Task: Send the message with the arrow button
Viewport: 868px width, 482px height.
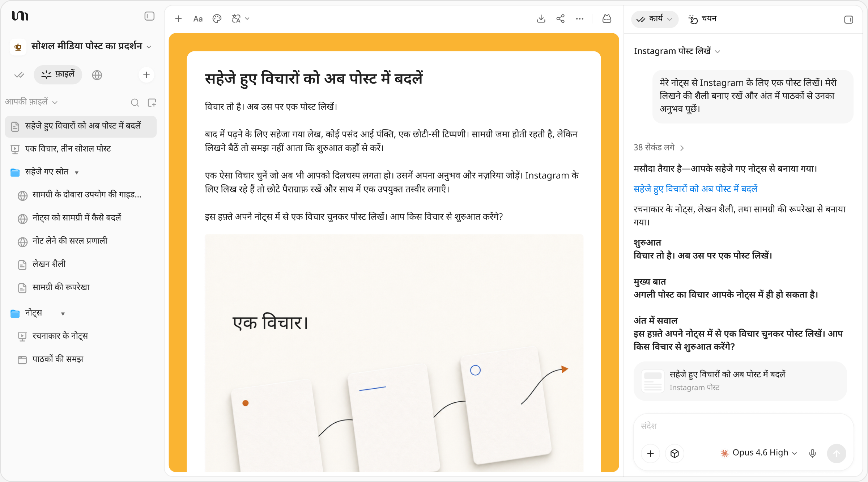Action: (837, 454)
